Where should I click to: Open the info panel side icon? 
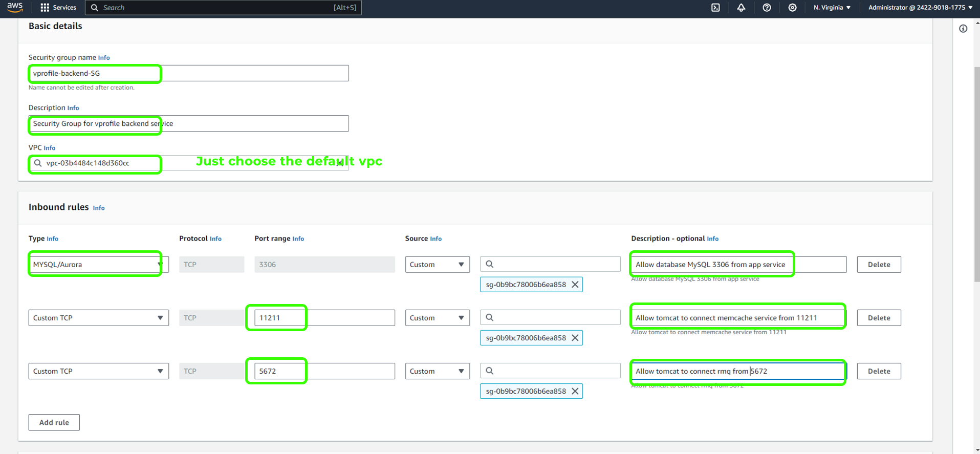pos(963,29)
